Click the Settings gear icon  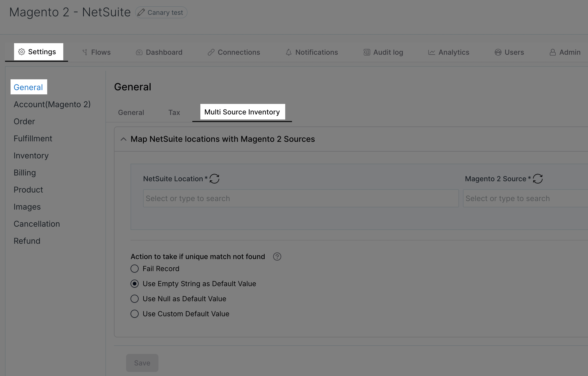coord(22,52)
